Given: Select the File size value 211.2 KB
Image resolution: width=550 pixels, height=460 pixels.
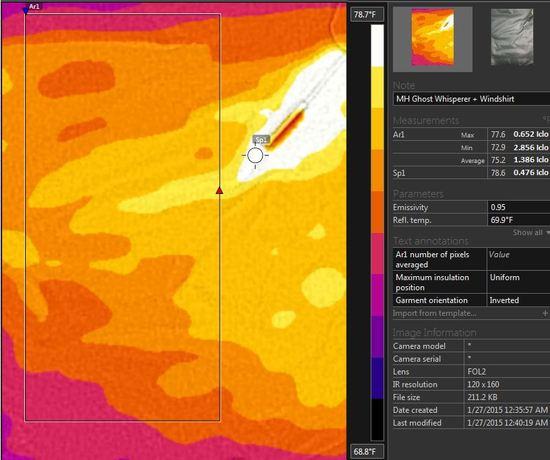Looking at the screenshot, I should (x=482, y=397).
